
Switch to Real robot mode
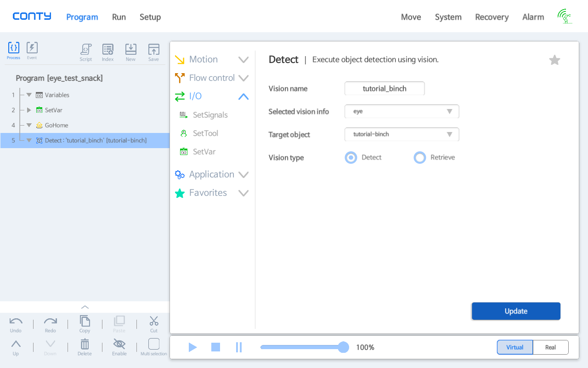click(x=551, y=347)
